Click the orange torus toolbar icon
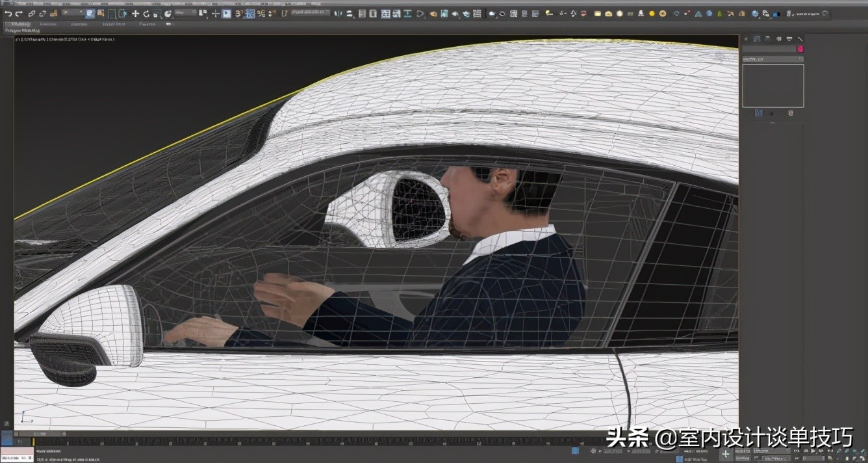Screen dimensions: 868x463 663,14
